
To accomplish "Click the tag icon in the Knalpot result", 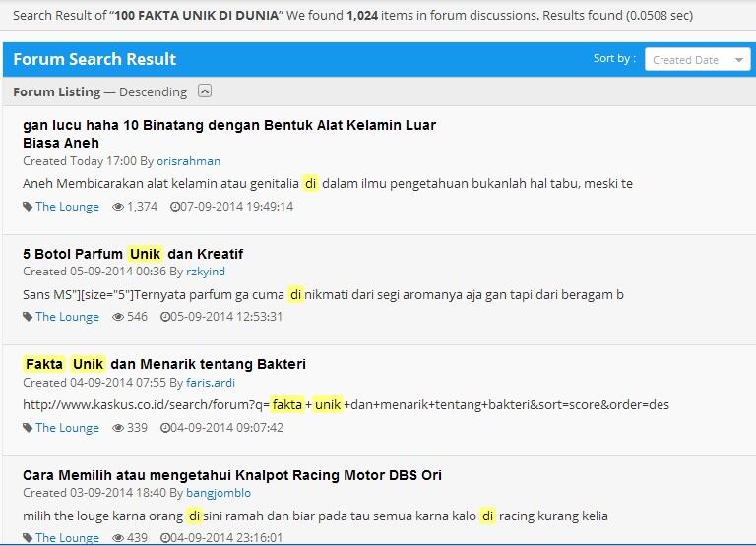I will click(28, 538).
